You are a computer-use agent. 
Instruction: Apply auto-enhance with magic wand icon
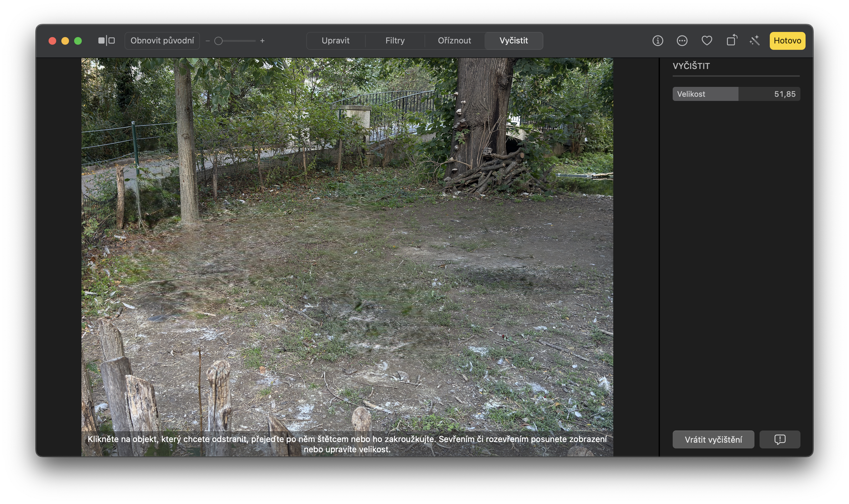pyautogui.click(x=754, y=41)
